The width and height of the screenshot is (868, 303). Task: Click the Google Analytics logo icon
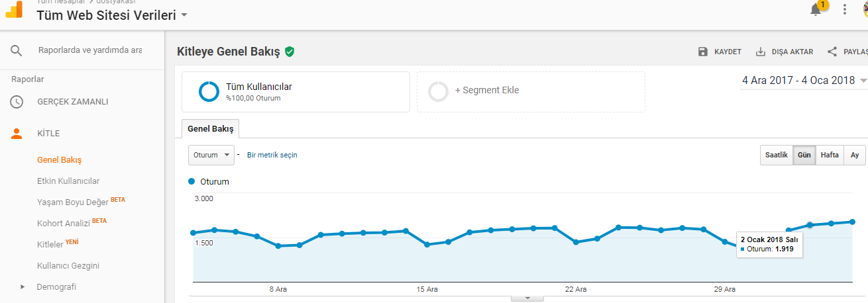14,11
